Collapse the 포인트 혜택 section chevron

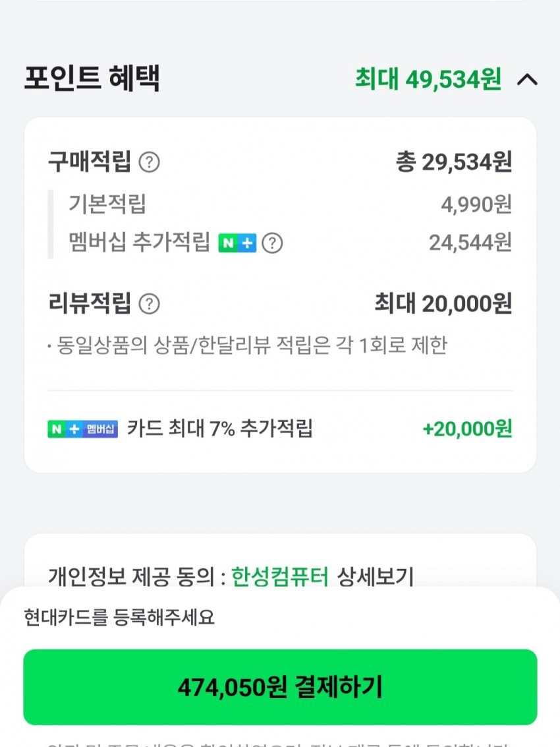coord(528,80)
